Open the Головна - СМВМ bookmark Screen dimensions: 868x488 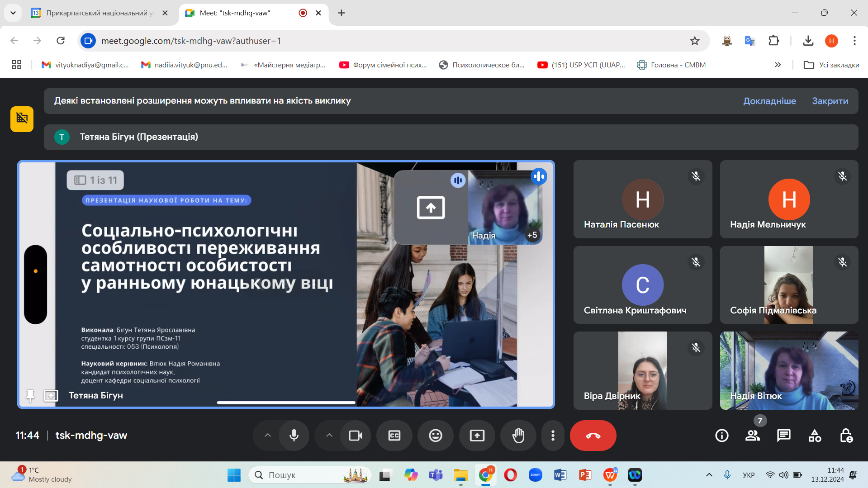click(x=672, y=65)
